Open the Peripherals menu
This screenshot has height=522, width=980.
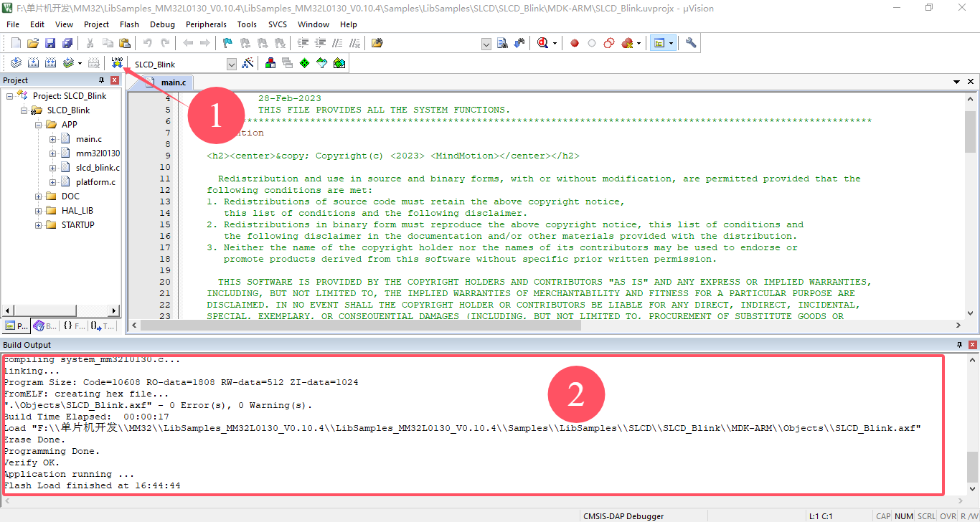[x=206, y=24]
